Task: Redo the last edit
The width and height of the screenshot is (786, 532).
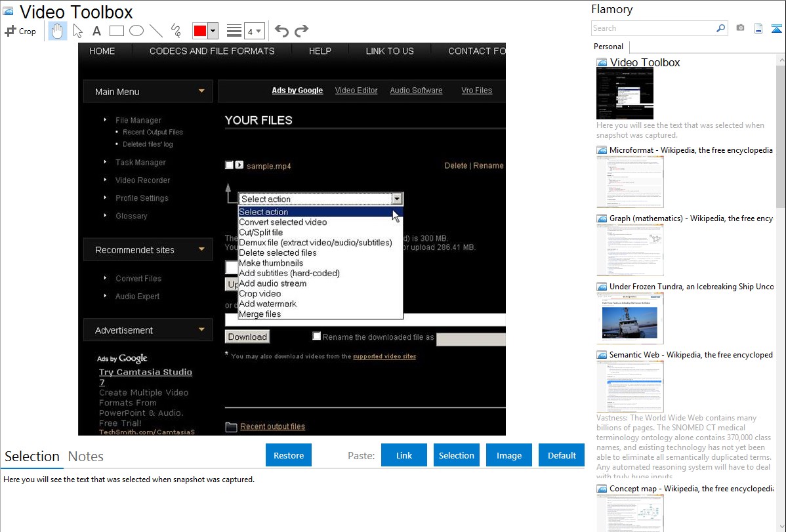Action: (x=301, y=31)
